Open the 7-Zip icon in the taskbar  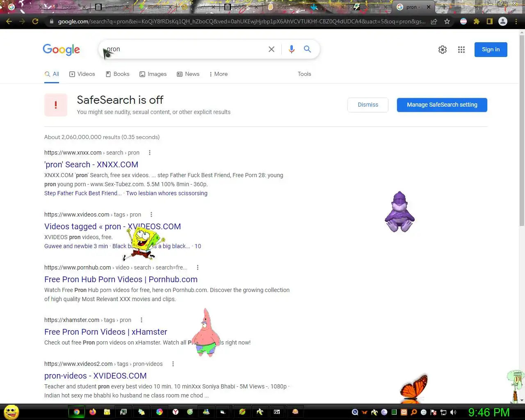(277, 412)
